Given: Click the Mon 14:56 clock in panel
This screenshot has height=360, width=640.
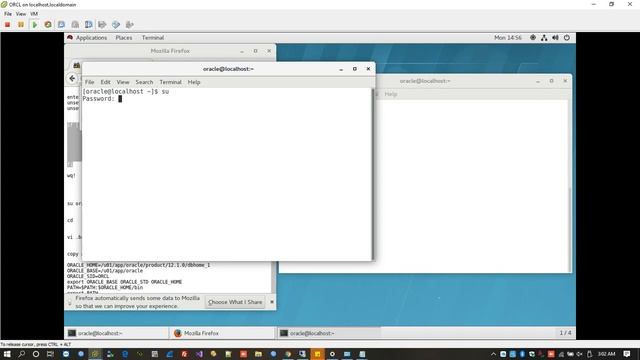Looking at the screenshot, I should click(508, 38).
